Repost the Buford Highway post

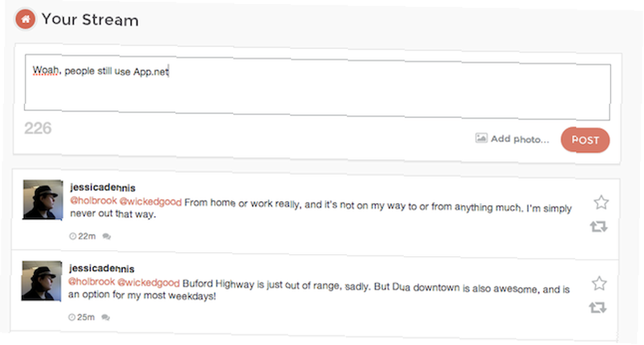[598, 308]
